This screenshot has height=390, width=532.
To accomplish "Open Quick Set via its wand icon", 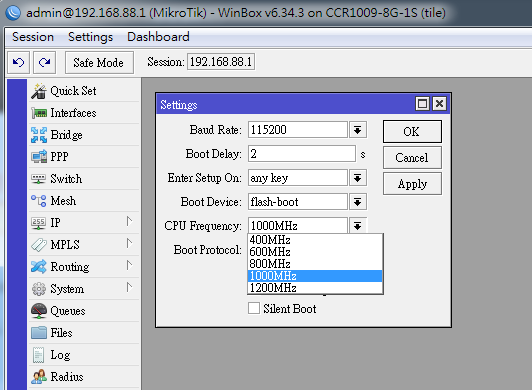I will pos(39,91).
